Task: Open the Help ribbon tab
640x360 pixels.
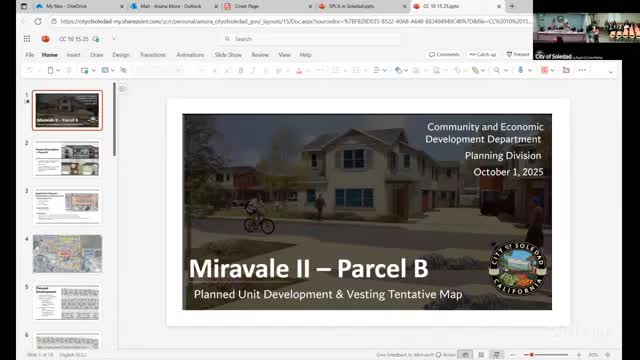Action: click(x=305, y=55)
